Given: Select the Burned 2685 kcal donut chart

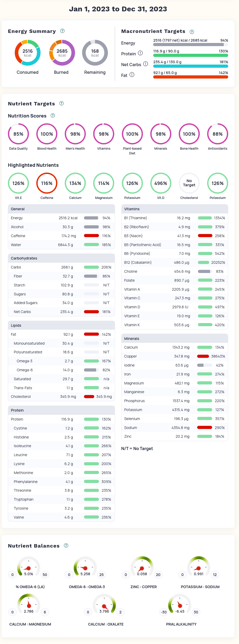Looking at the screenshot, I should point(62,53).
